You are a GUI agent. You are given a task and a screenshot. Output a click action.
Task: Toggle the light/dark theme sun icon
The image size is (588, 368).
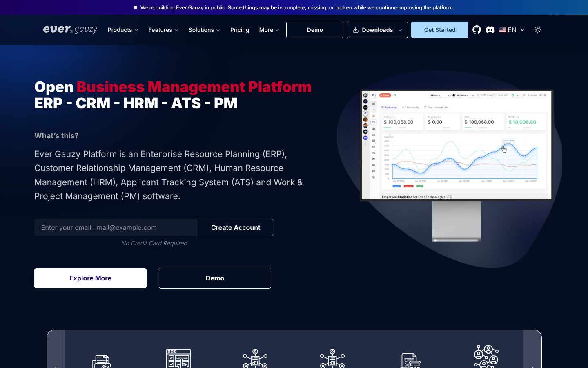coord(538,30)
